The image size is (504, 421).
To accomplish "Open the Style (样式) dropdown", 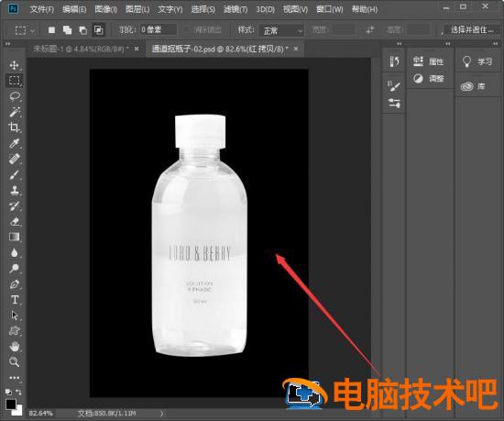I will [x=282, y=30].
